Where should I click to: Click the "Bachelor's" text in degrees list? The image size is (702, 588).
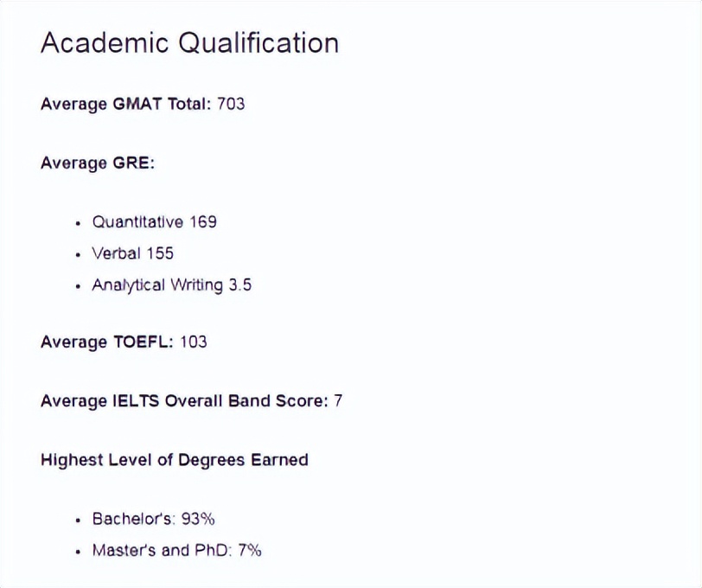click(x=133, y=519)
